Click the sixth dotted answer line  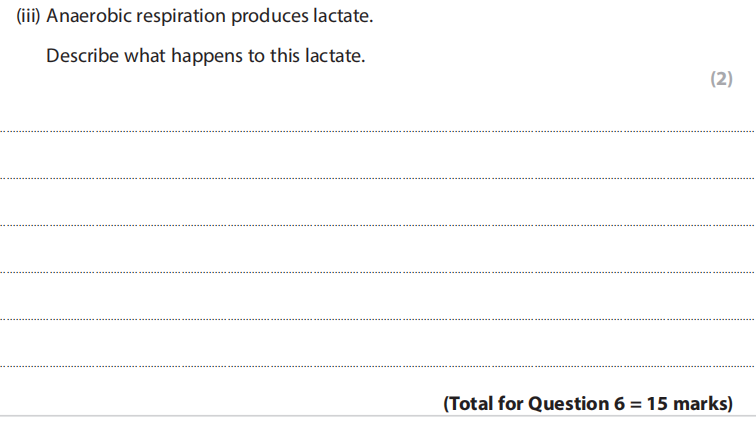(378, 366)
